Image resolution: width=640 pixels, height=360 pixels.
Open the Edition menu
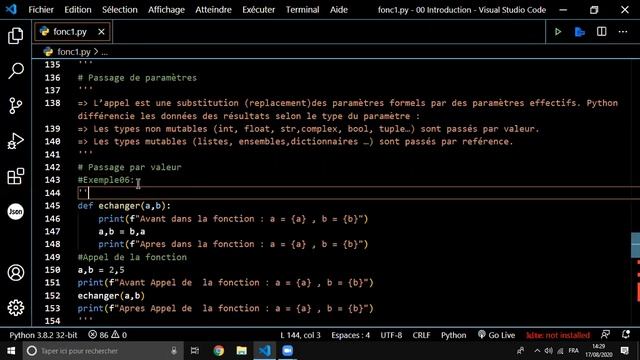click(78, 9)
